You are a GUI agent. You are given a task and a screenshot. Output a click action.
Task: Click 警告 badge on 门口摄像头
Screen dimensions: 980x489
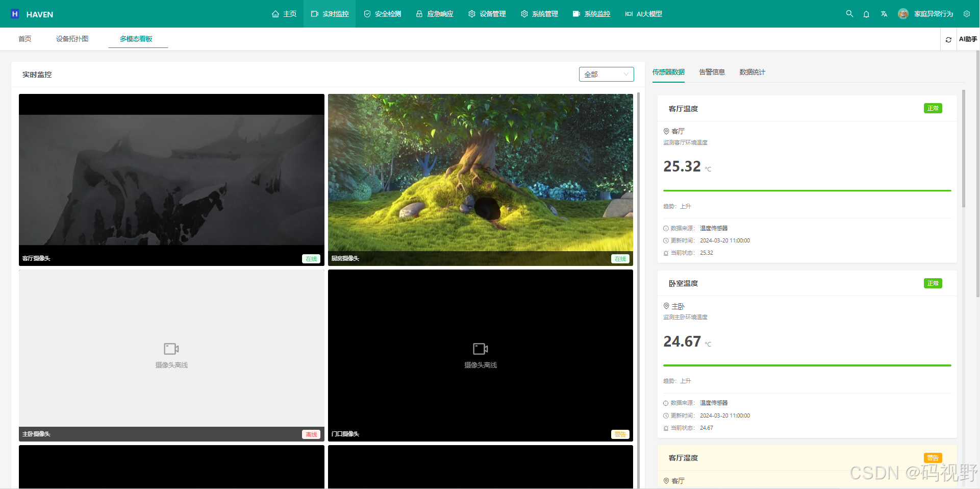pyautogui.click(x=620, y=434)
